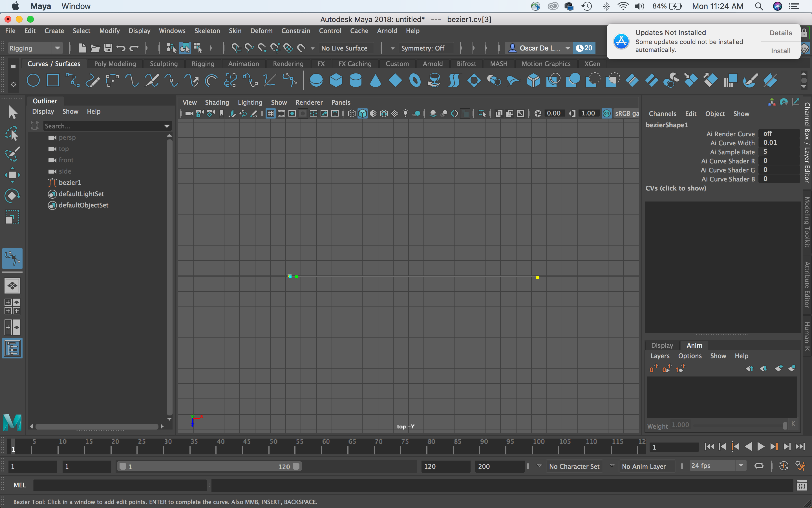812x508 pixels.
Task: Click the MEL script language label
Action: click(x=19, y=485)
